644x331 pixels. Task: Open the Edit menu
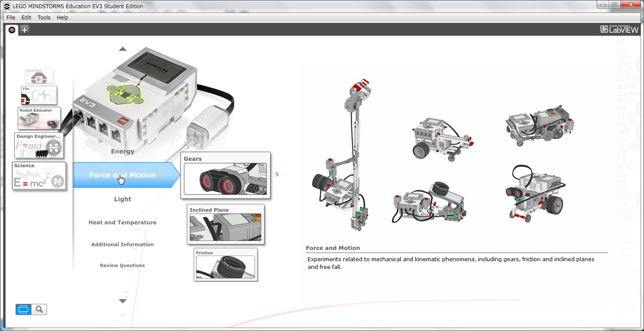pyautogui.click(x=26, y=18)
